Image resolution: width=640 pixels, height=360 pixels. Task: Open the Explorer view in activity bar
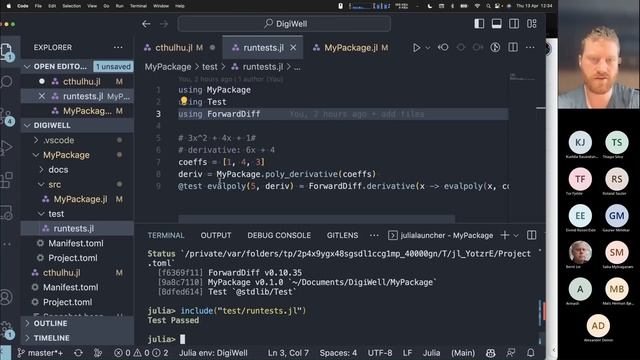point(7,51)
